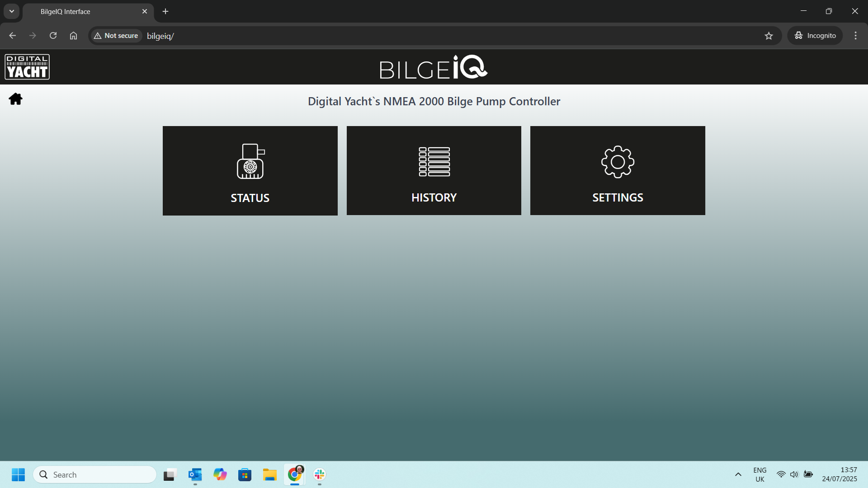
Task: Open the STATUS bilge pump tile
Action: 250,171
